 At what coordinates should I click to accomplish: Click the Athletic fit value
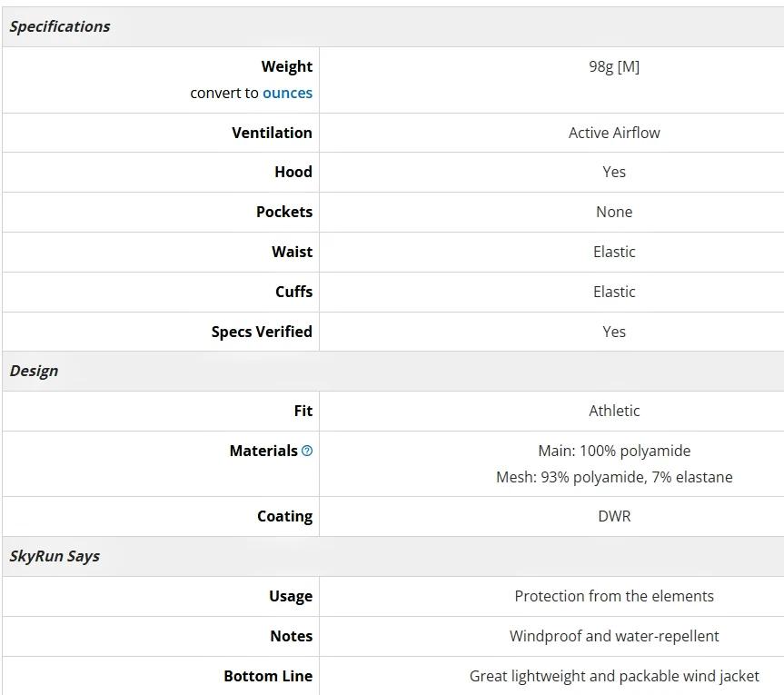coord(614,411)
